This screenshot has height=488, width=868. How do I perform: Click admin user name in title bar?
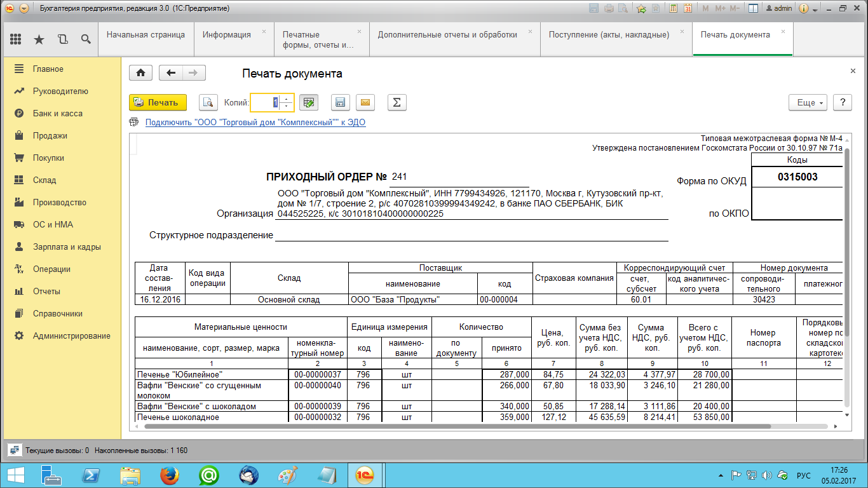click(x=778, y=9)
